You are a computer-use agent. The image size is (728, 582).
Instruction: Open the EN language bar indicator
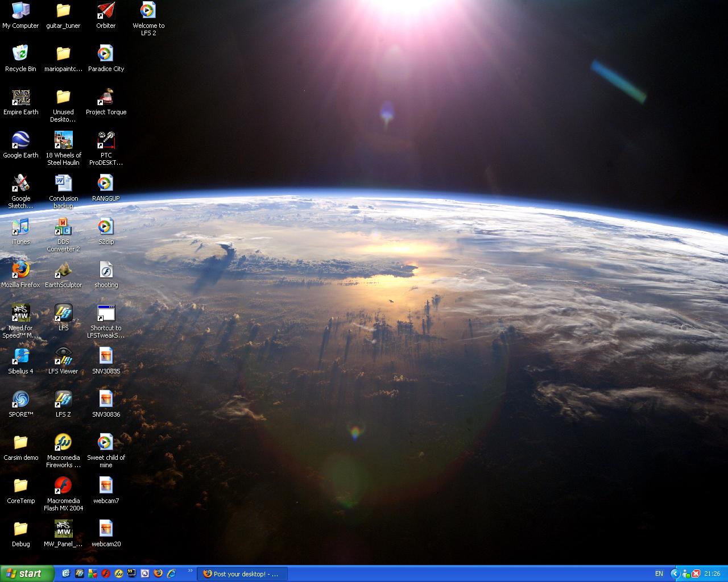click(x=659, y=574)
